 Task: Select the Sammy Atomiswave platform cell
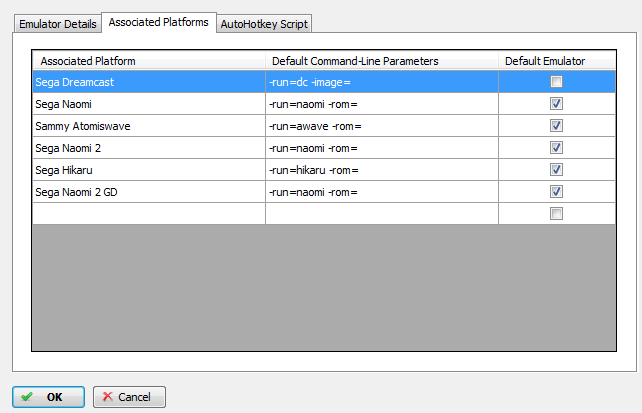coord(149,126)
